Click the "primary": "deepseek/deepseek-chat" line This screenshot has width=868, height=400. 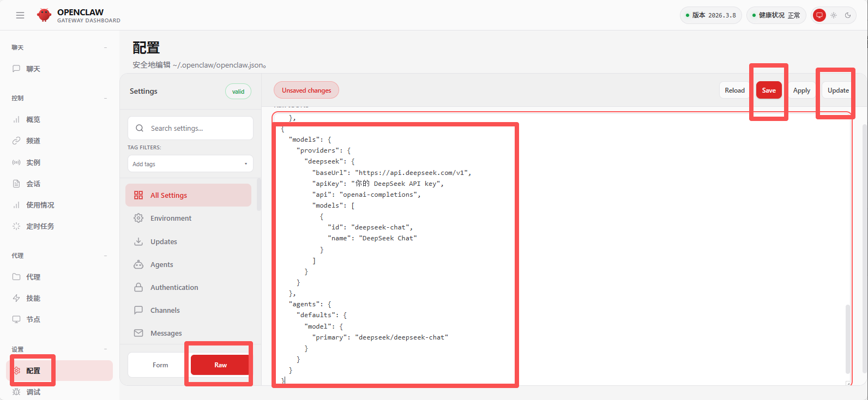click(x=380, y=337)
